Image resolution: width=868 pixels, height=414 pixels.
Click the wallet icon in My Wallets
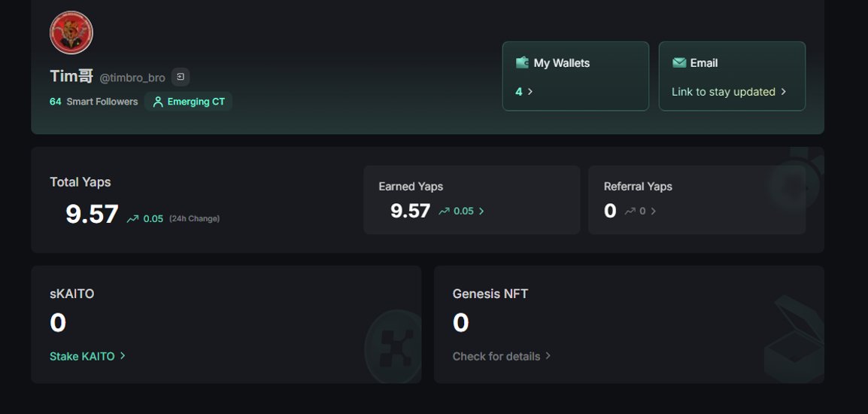click(x=522, y=62)
